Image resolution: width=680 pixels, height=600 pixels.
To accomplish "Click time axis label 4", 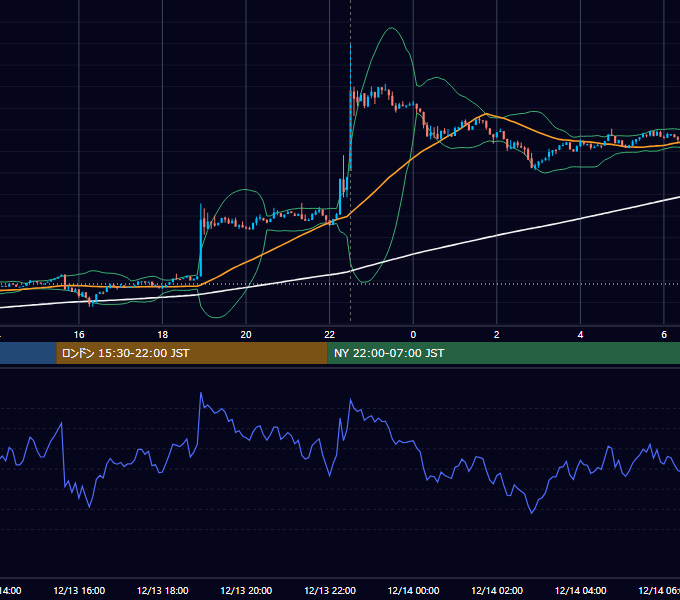I will (x=580, y=335).
